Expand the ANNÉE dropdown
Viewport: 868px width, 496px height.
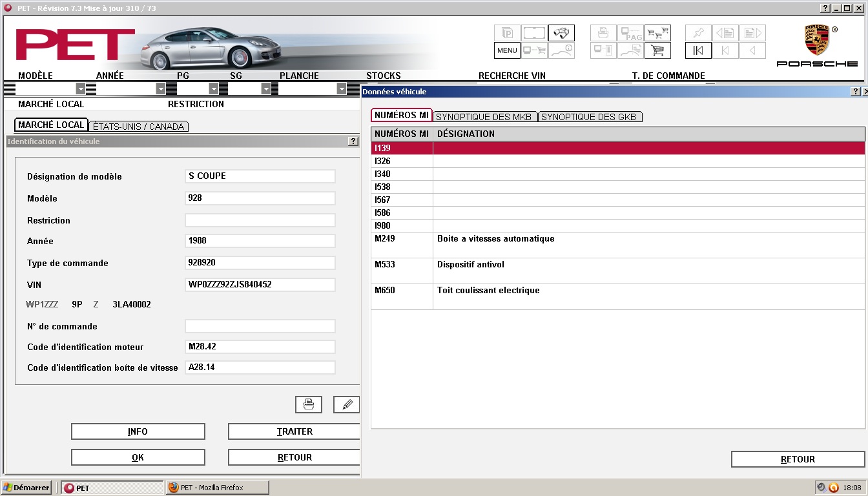point(161,88)
